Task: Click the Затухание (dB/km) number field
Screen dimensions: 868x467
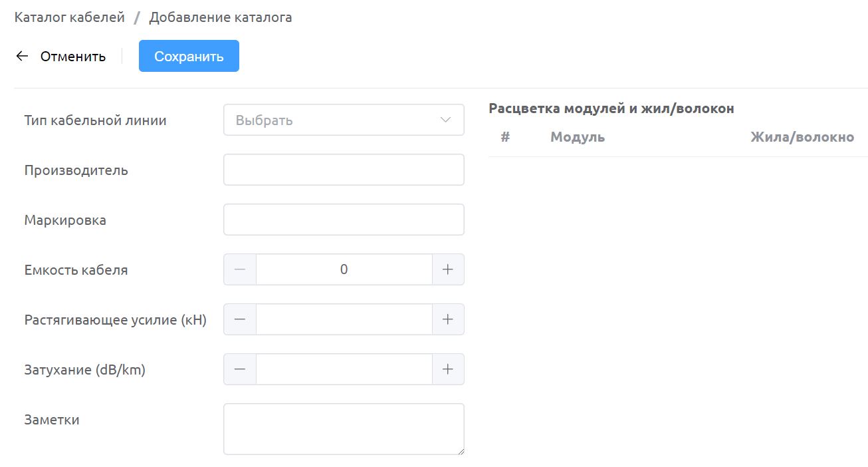Action: coord(344,369)
